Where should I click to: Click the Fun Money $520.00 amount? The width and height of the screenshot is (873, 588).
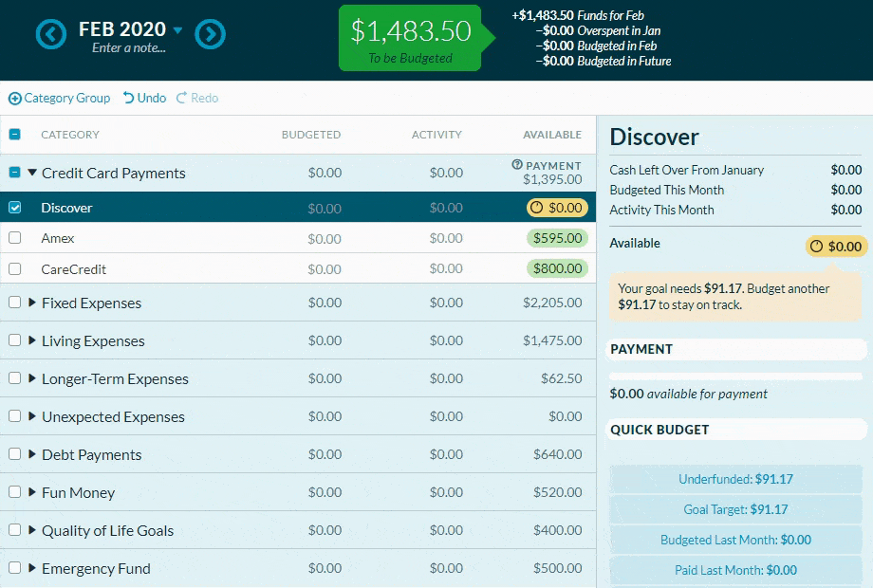tap(557, 492)
